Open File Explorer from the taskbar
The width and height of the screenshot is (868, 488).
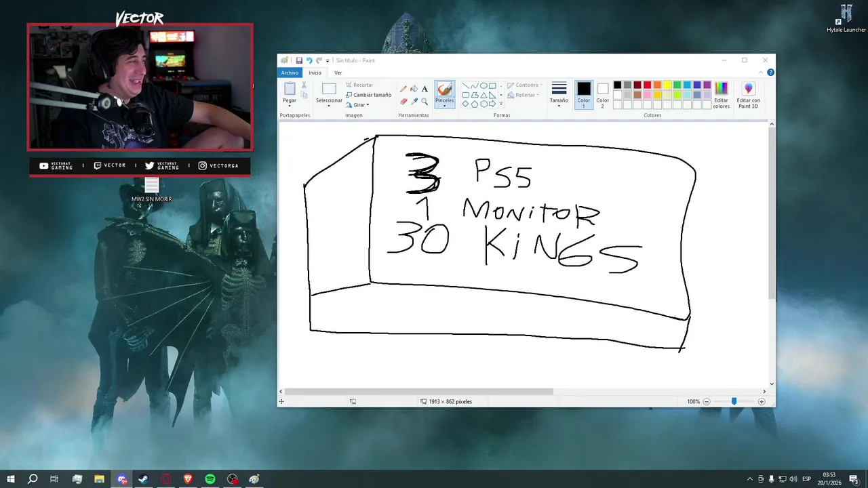pyautogui.click(x=99, y=479)
